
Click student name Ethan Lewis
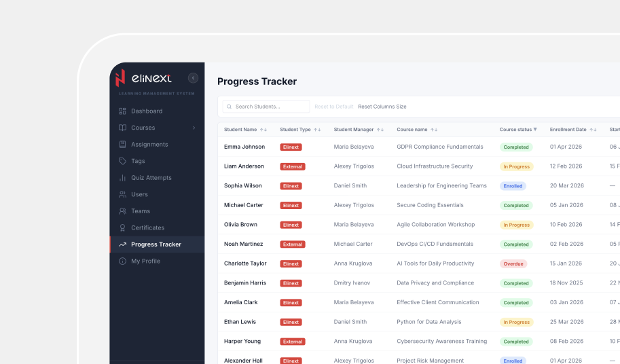pyautogui.click(x=240, y=322)
